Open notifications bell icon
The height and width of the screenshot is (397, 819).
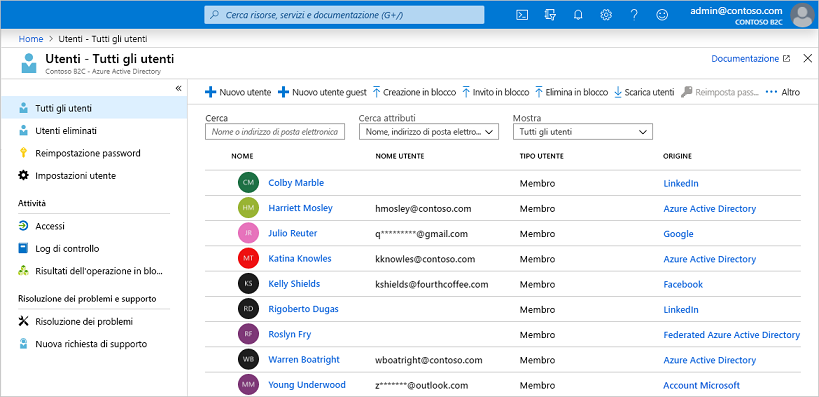coord(578,15)
